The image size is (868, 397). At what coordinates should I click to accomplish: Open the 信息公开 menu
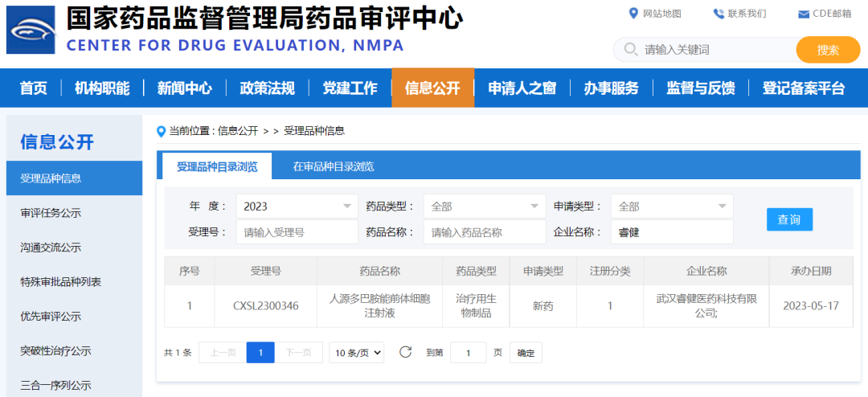(433, 88)
